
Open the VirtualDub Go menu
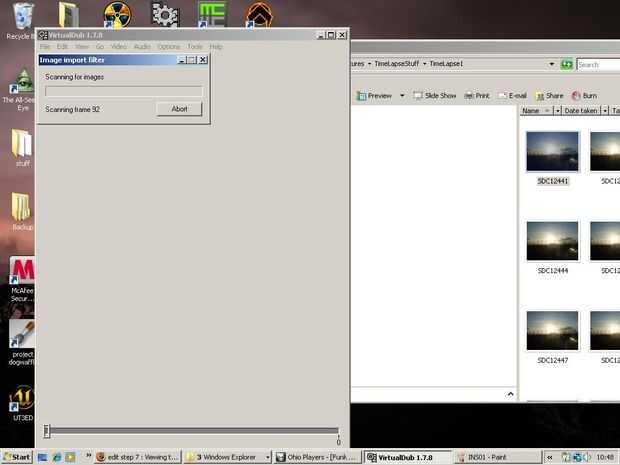coord(100,47)
